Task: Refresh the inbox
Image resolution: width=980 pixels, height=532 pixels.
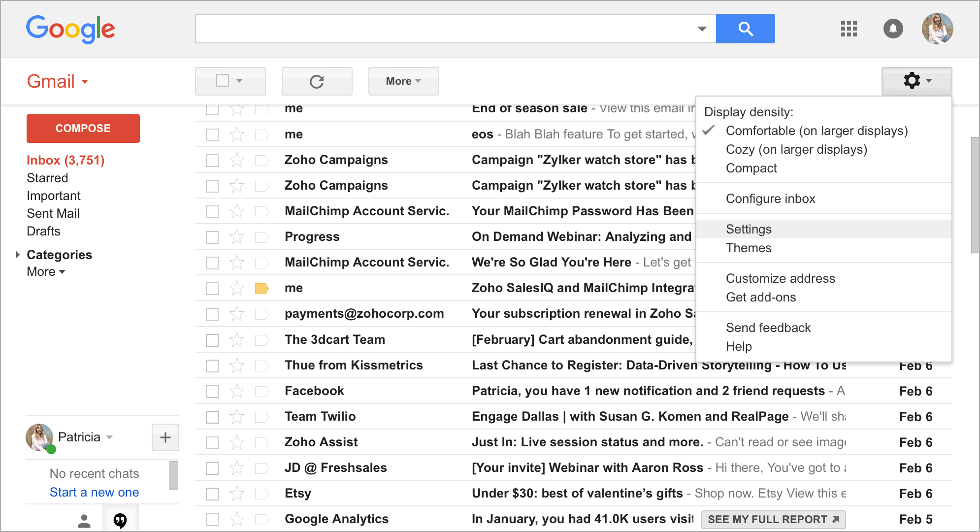Action: point(317,81)
